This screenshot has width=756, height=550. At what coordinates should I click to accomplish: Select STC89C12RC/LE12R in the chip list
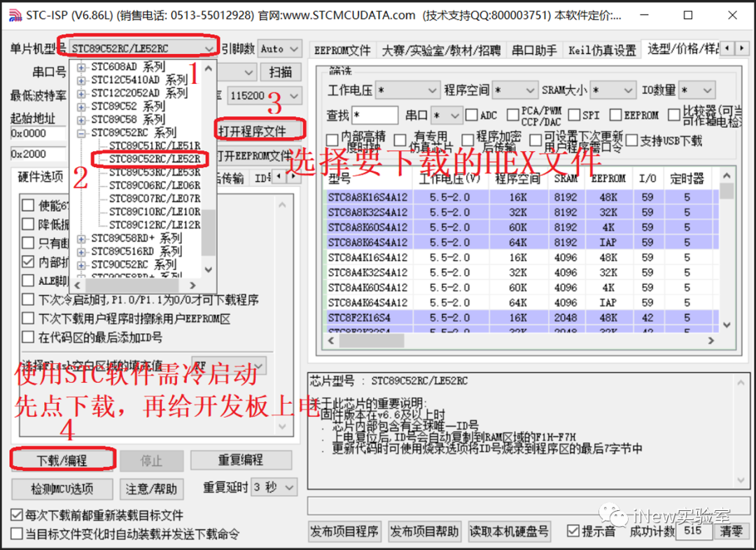(155, 225)
